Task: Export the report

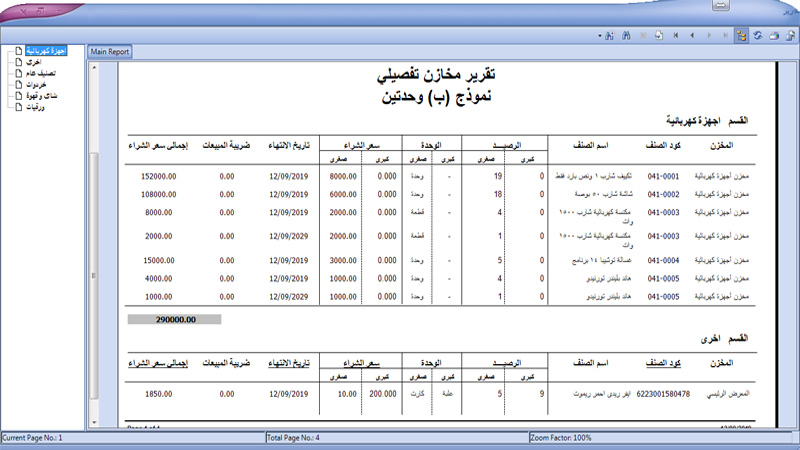Action: point(790,36)
